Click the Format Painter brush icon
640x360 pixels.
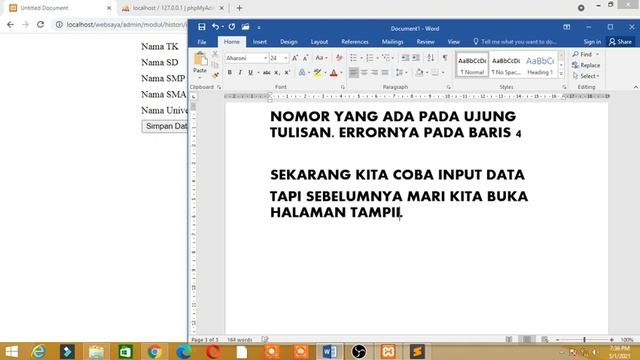coord(216,75)
